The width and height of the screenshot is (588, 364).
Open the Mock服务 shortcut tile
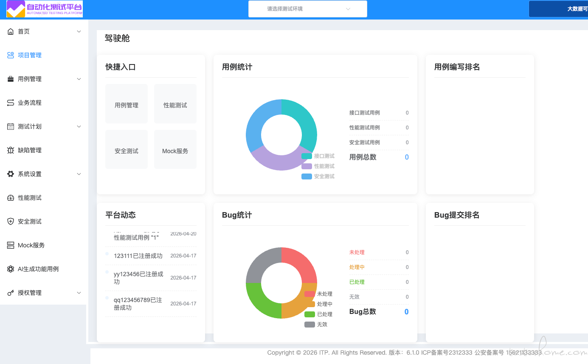coord(175,150)
